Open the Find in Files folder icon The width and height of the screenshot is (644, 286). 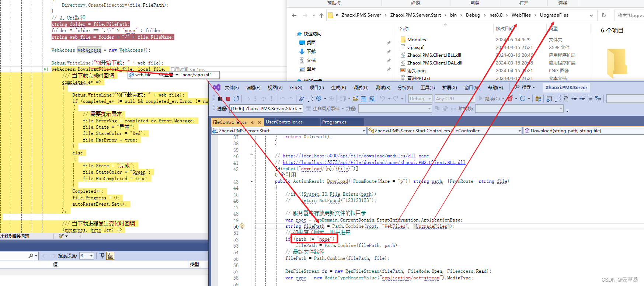pyautogui.click(x=538, y=99)
